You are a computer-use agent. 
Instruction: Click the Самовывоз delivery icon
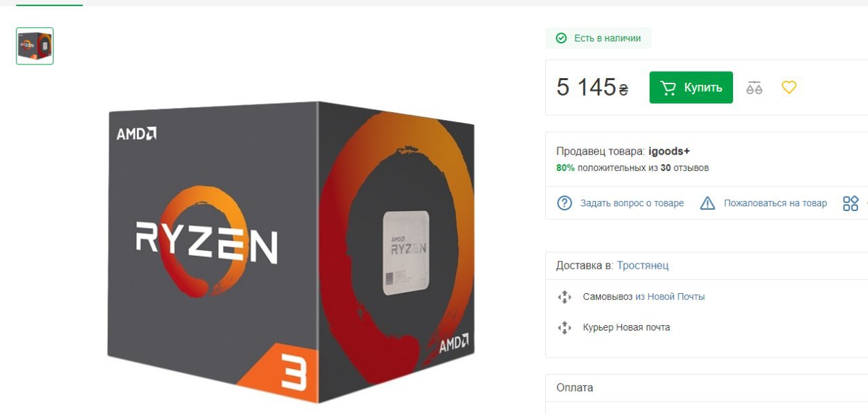[564, 297]
